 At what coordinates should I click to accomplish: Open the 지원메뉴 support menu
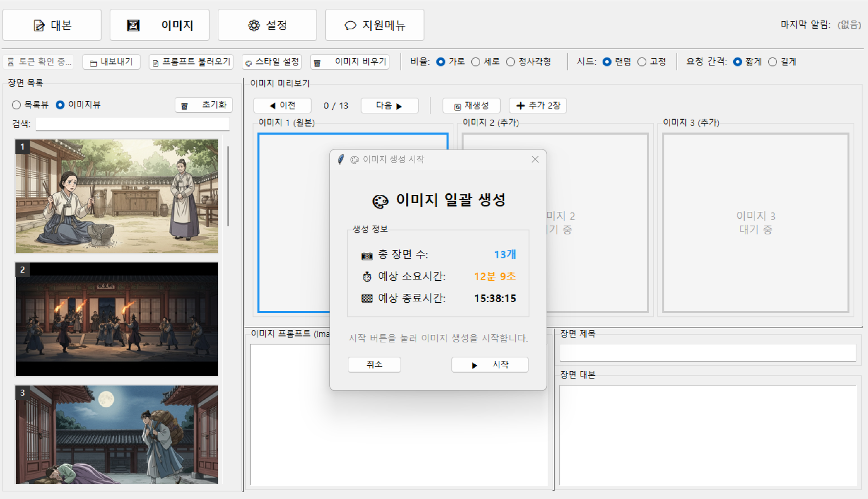tap(375, 25)
